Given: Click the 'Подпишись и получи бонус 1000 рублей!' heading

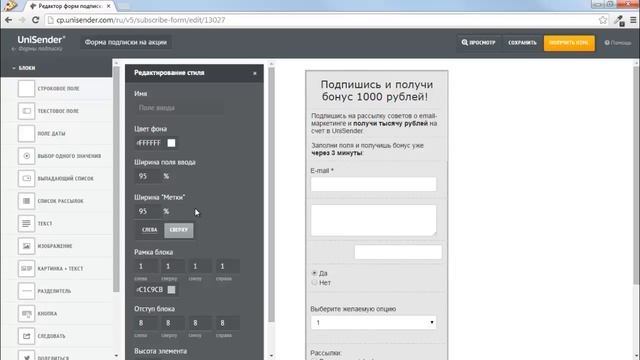Looking at the screenshot, I should [x=376, y=91].
